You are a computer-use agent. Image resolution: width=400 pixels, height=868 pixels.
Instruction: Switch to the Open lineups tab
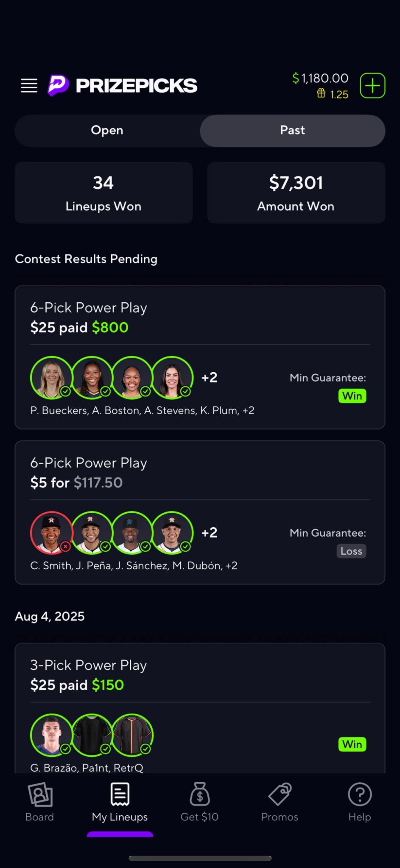coord(107,130)
